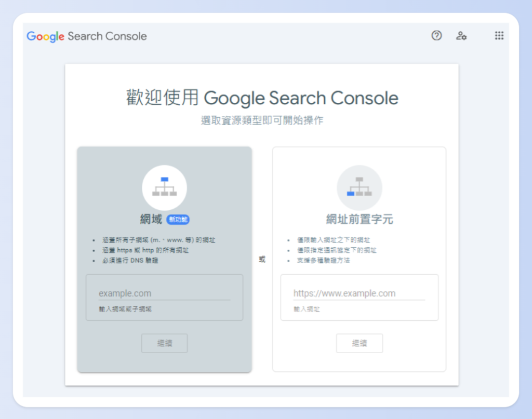Image resolution: width=532 pixels, height=419 pixels.
Task: Click the 歡迎使用 Google Search Console heading
Action: pos(261,98)
